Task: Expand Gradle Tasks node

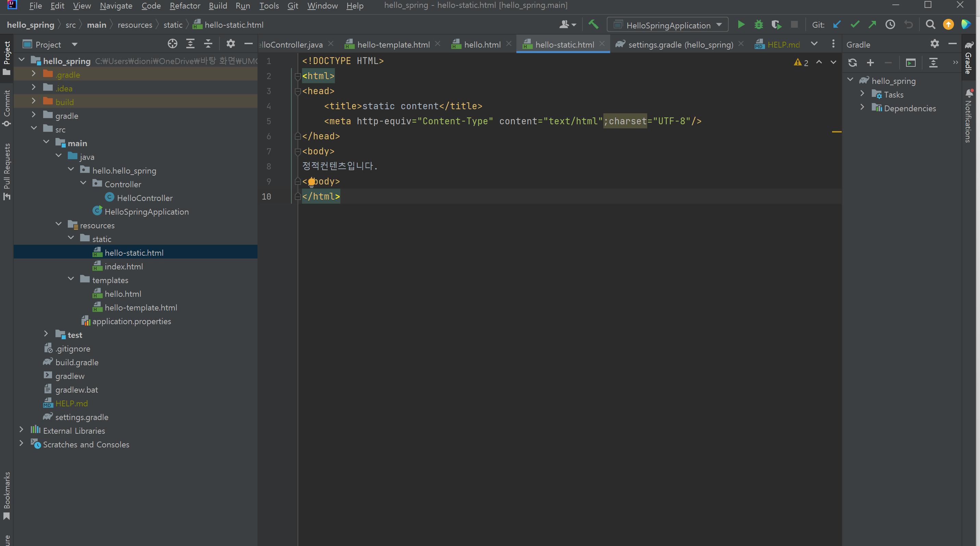Action: (862, 93)
